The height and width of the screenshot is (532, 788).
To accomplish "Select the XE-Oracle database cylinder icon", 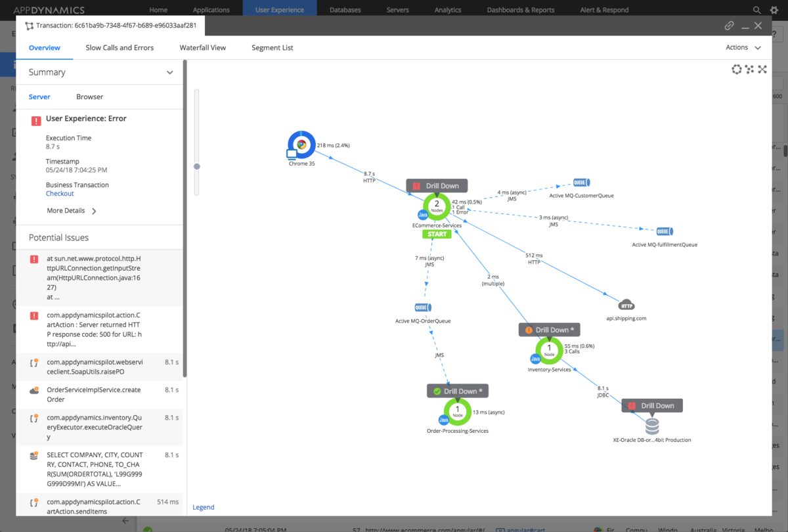I will (x=651, y=427).
